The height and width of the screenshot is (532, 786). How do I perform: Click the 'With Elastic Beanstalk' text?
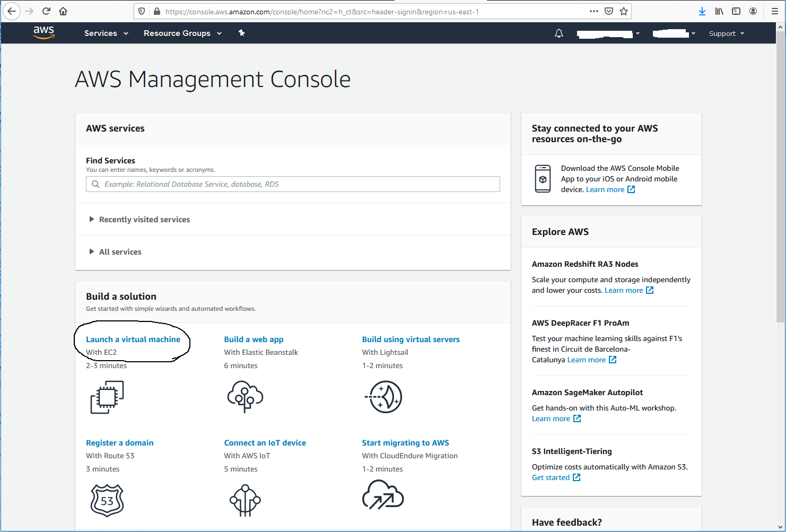tap(261, 352)
